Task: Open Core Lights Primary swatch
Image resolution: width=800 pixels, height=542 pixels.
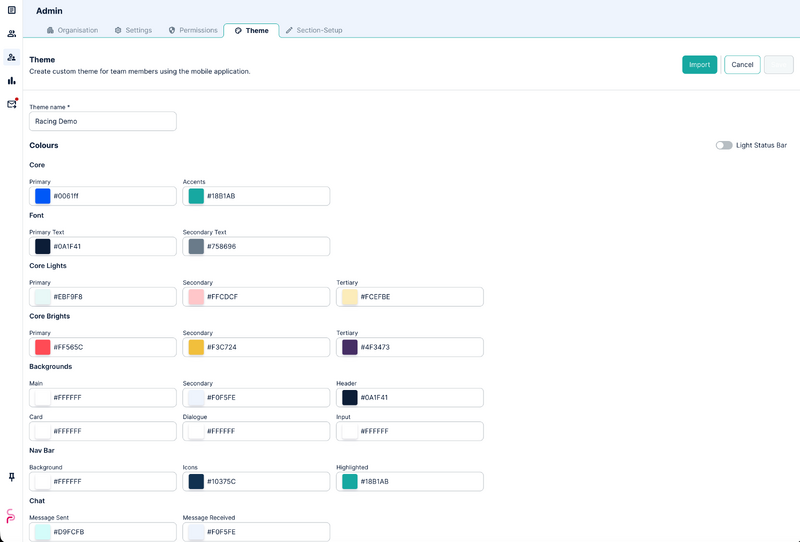Action: [43, 297]
